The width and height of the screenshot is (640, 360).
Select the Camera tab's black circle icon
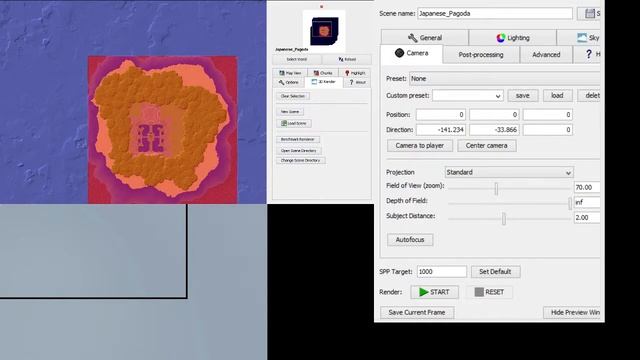399,53
